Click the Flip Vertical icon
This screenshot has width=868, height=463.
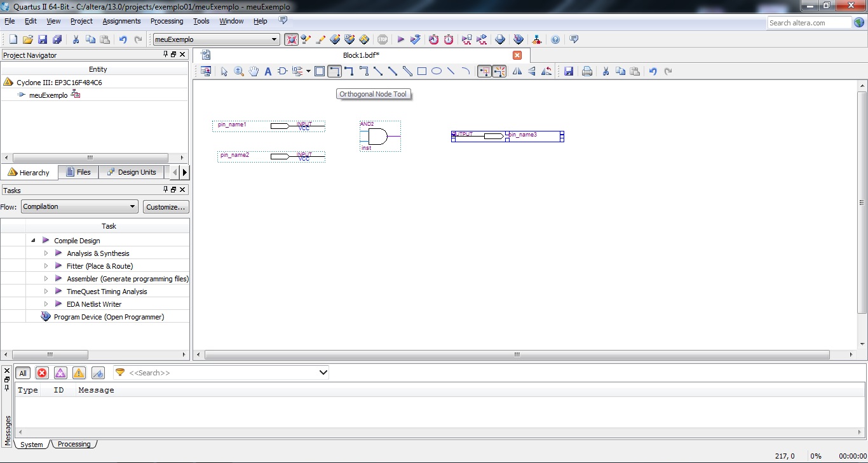[x=532, y=71]
